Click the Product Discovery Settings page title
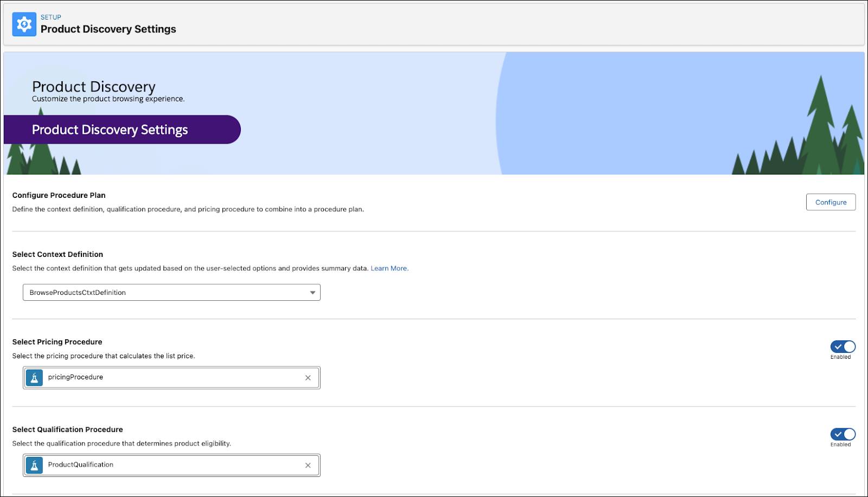Screen dimensions: 868x497 (108, 29)
